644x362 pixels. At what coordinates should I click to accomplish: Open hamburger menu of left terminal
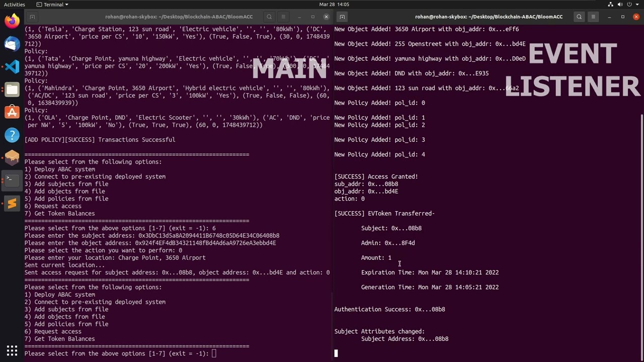[x=283, y=17]
